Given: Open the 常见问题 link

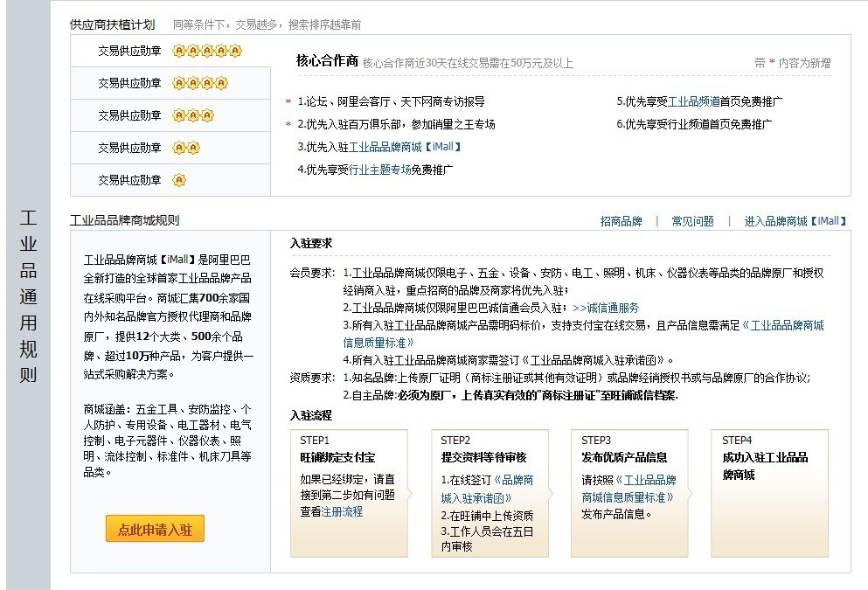Looking at the screenshot, I should click(x=691, y=220).
